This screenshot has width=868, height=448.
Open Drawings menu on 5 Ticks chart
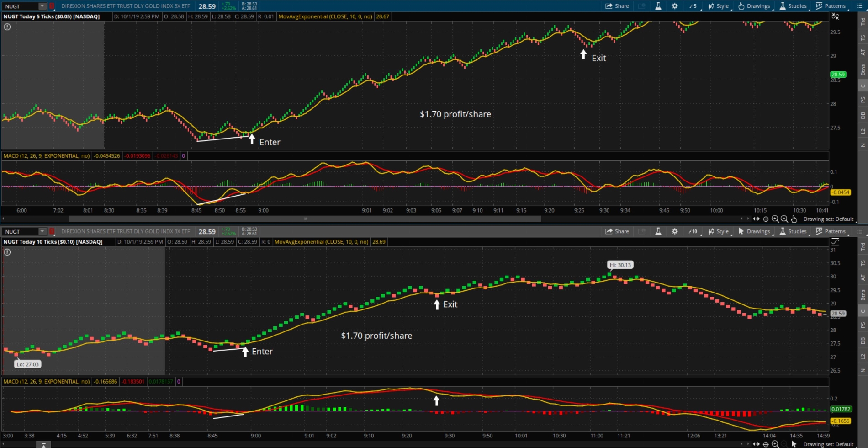click(x=755, y=6)
